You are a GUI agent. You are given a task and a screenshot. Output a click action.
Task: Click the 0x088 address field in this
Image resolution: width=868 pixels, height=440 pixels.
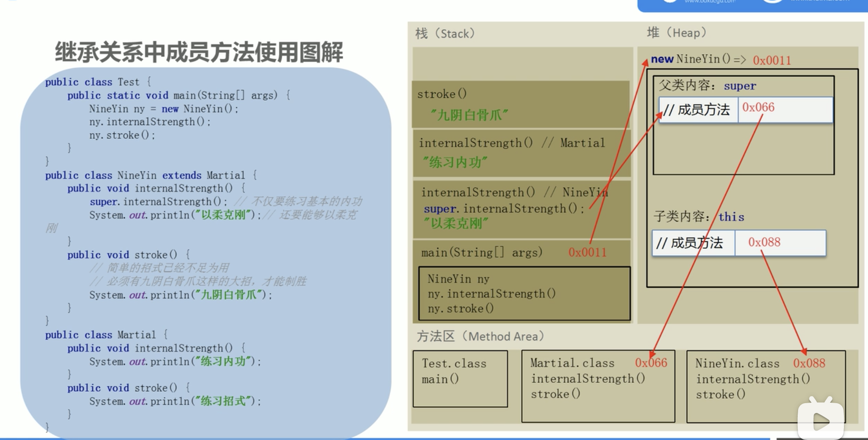pyautogui.click(x=781, y=243)
